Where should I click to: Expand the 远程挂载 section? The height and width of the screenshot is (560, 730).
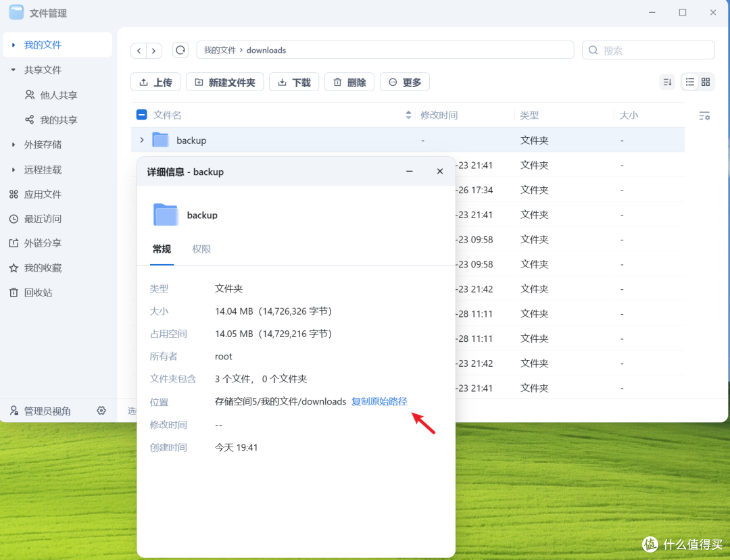14,170
